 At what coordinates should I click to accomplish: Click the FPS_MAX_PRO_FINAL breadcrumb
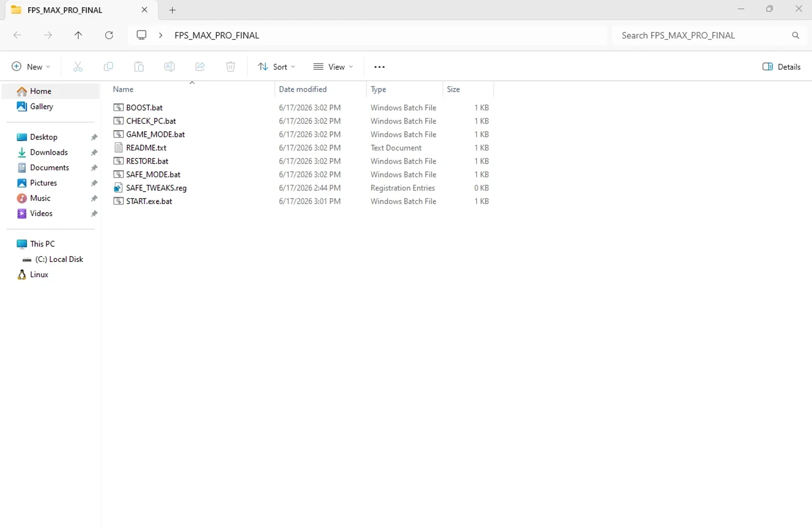[x=217, y=35]
